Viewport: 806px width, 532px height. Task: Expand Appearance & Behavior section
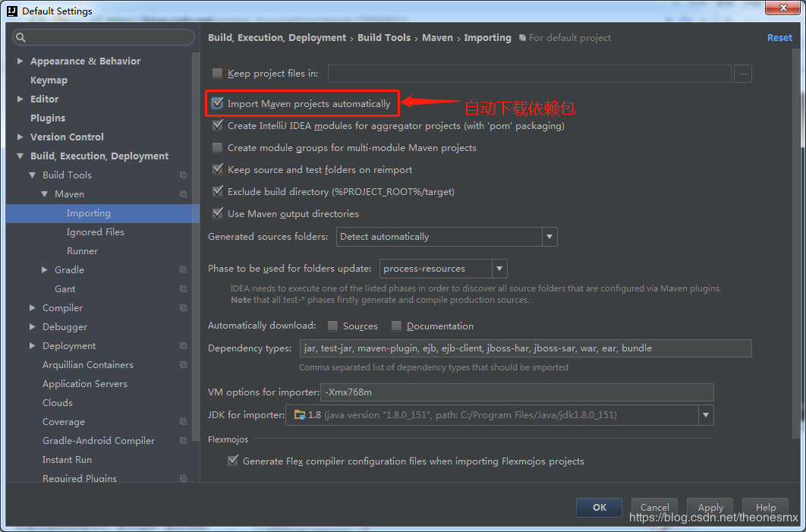20,61
